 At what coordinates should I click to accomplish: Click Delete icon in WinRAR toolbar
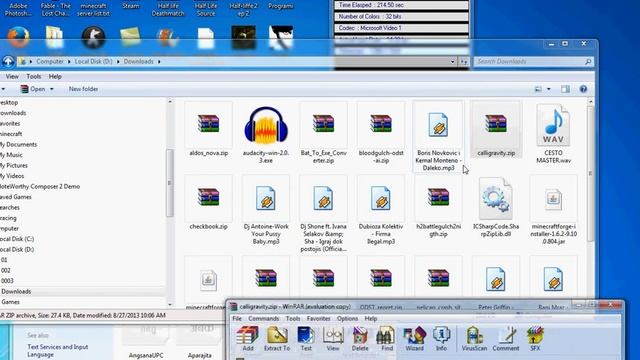[x=360, y=339]
